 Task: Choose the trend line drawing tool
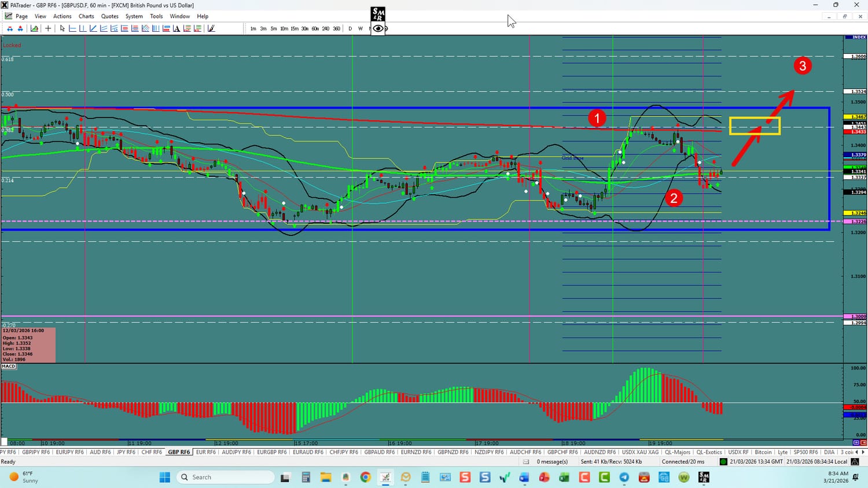(x=93, y=28)
